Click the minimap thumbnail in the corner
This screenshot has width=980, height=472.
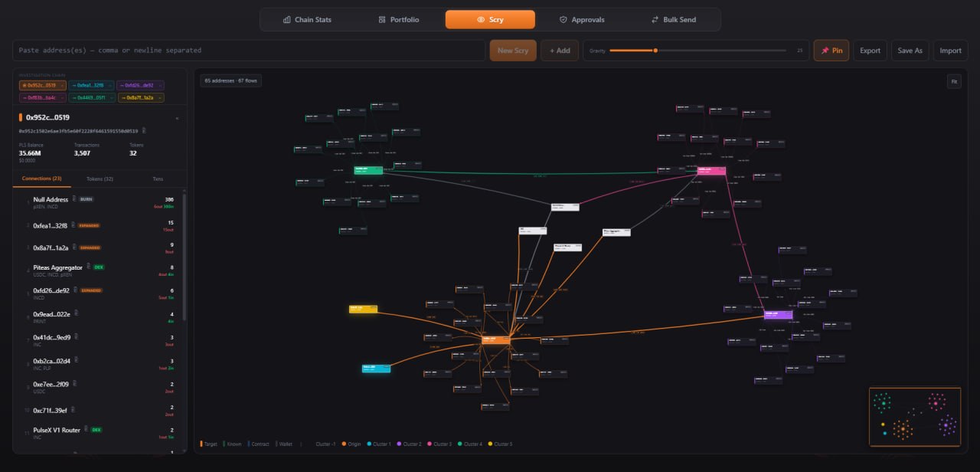[x=914, y=416]
